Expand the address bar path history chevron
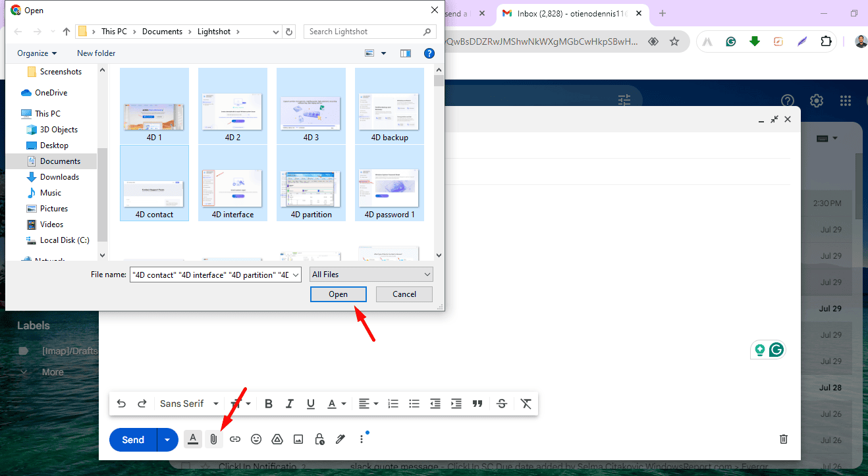This screenshot has width=868, height=476. tap(276, 32)
